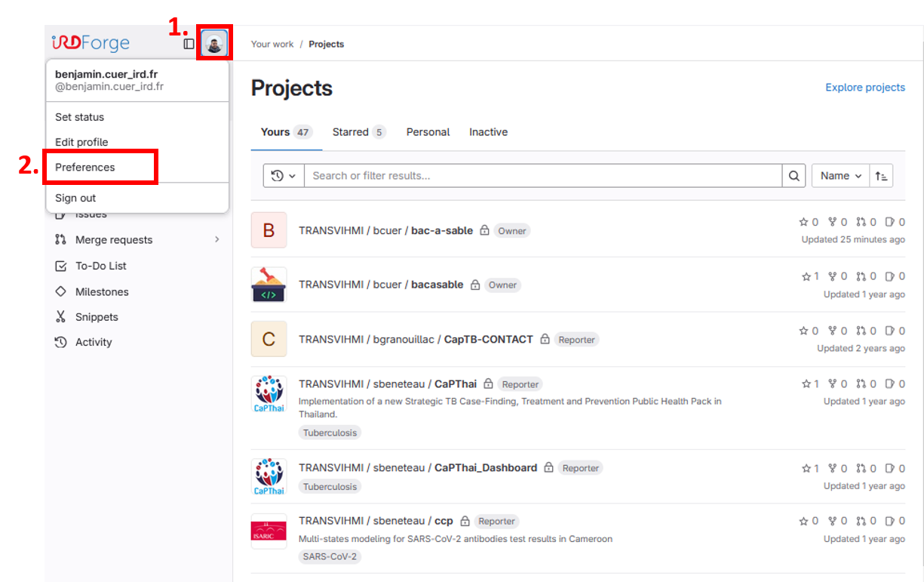Select Preferences in the user menu
This screenshot has width=924, height=582.
coord(85,167)
